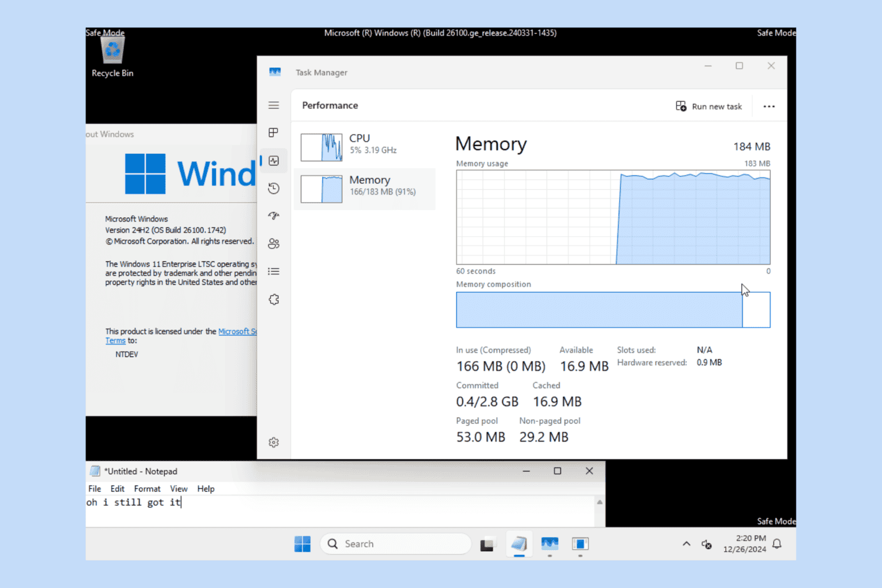Select Memory performance entry

click(x=365, y=188)
